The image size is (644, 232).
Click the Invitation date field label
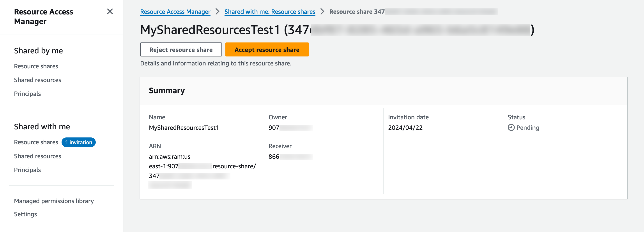pyautogui.click(x=408, y=117)
